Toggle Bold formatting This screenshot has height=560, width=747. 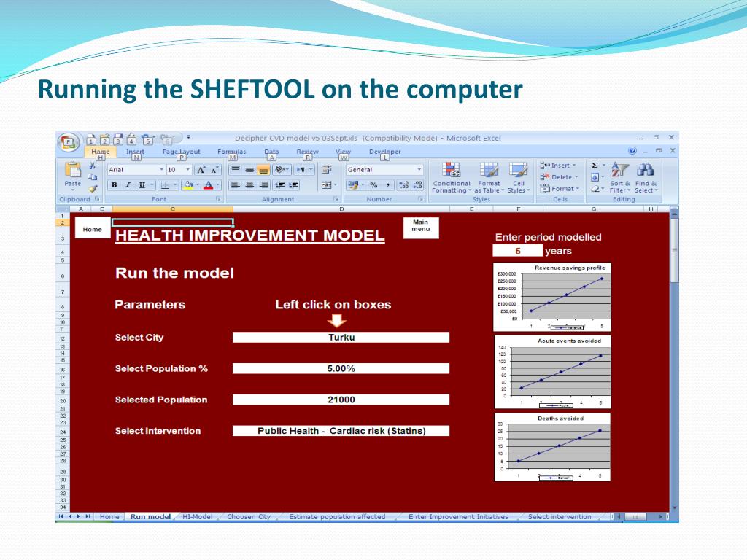115,185
